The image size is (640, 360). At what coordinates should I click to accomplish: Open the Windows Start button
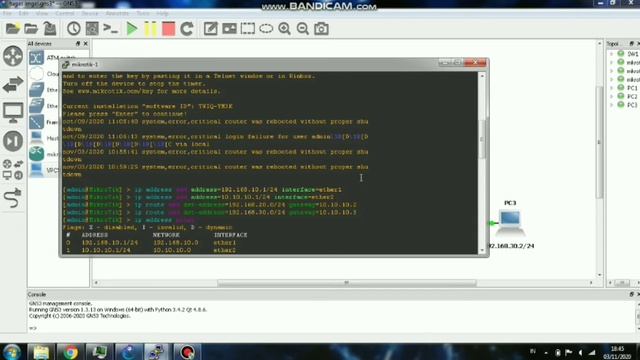click(12, 352)
